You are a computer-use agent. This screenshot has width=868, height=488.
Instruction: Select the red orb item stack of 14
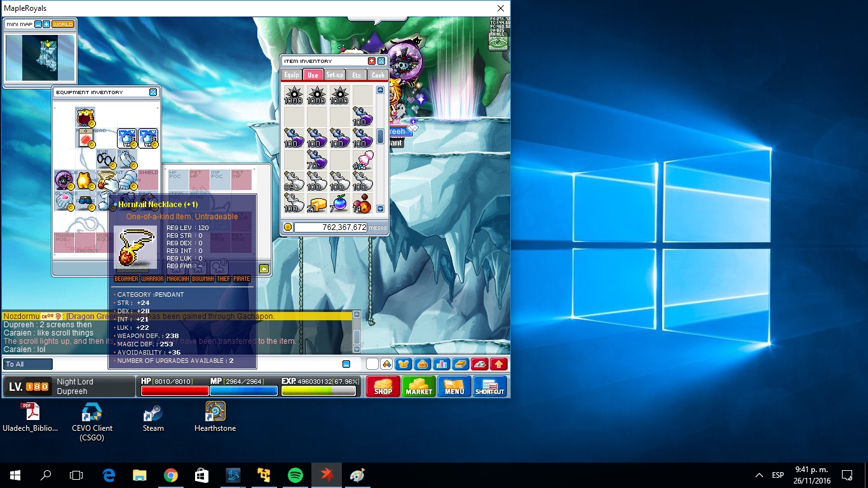[362, 203]
